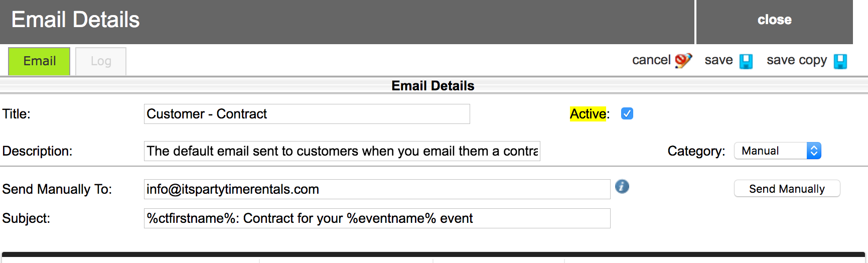
Task: Switch to the Email tab
Action: coord(39,61)
